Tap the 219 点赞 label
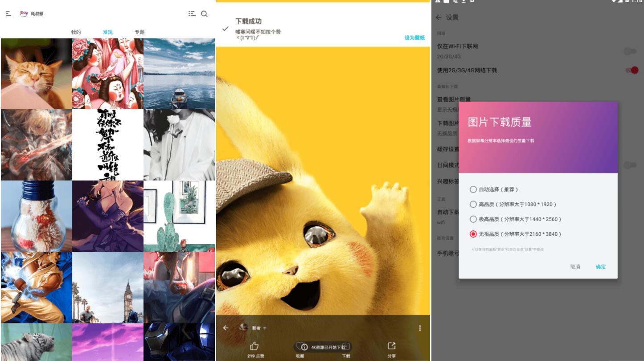This screenshot has height=361, width=644. (255, 356)
